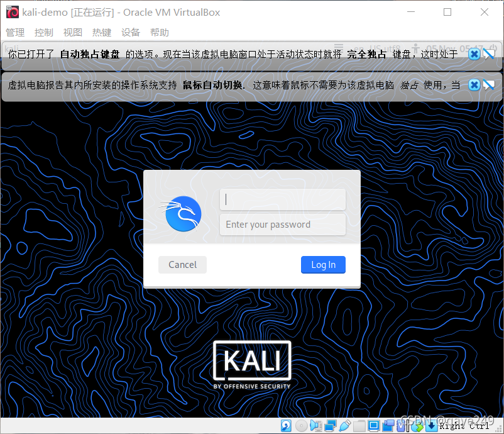
Task: Click the display settings status icon
Action: [x=373, y=426]
